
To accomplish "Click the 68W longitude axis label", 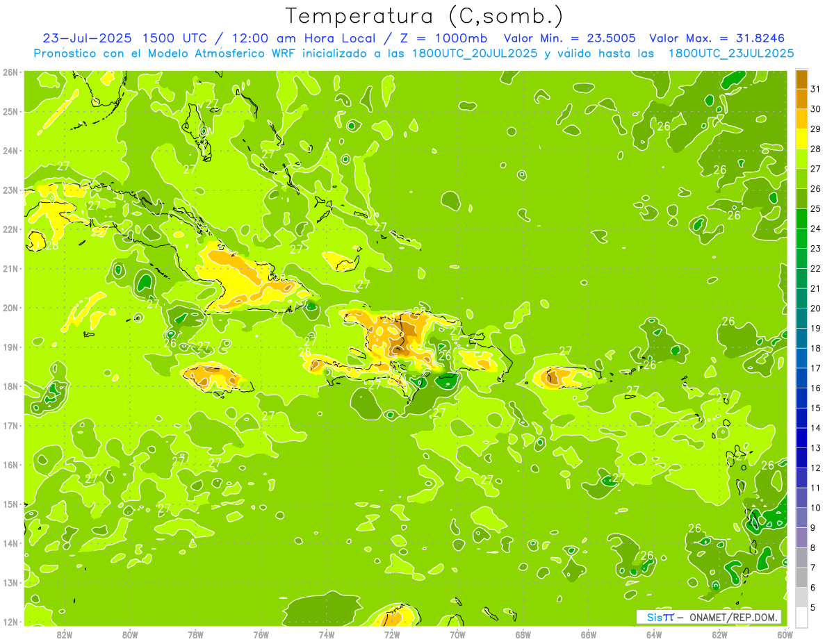I will pyautogui.click(x=523, y=634).
